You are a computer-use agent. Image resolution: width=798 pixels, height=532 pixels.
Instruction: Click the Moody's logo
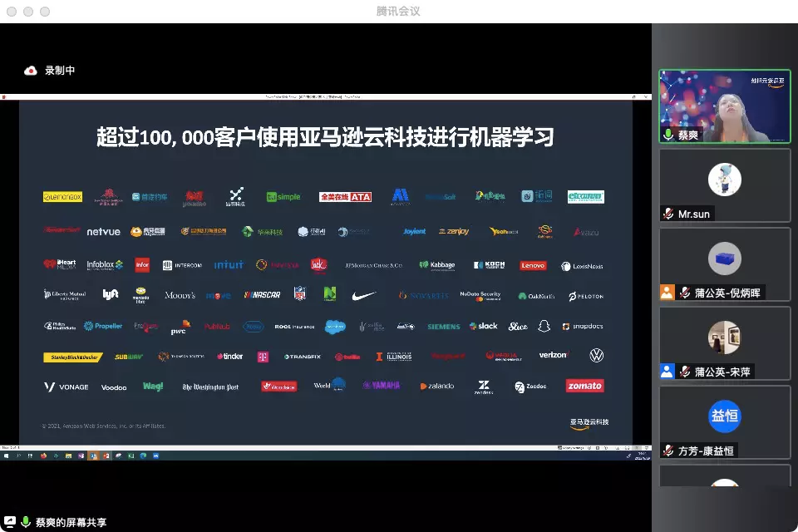click(x=180, y=295)
